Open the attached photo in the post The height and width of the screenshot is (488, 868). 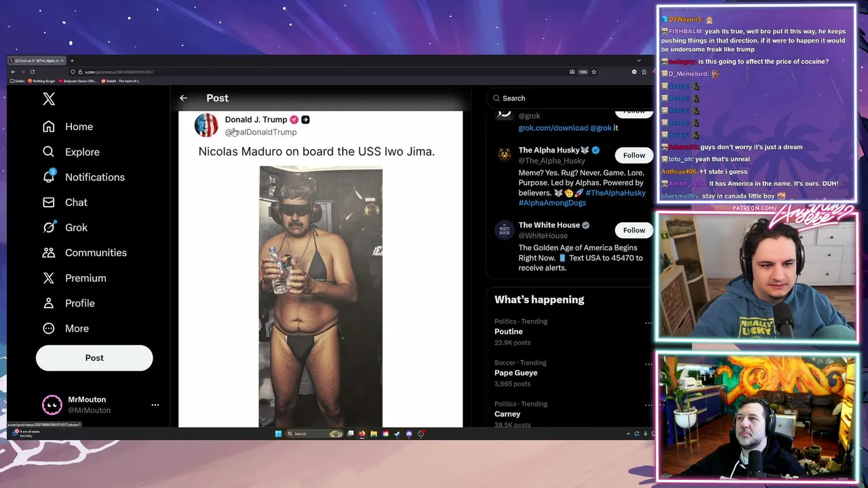[321, 297]
